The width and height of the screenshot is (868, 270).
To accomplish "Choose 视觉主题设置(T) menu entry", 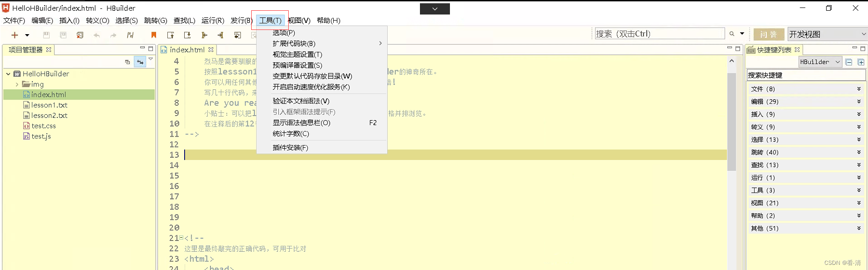I will pos(322,54).
